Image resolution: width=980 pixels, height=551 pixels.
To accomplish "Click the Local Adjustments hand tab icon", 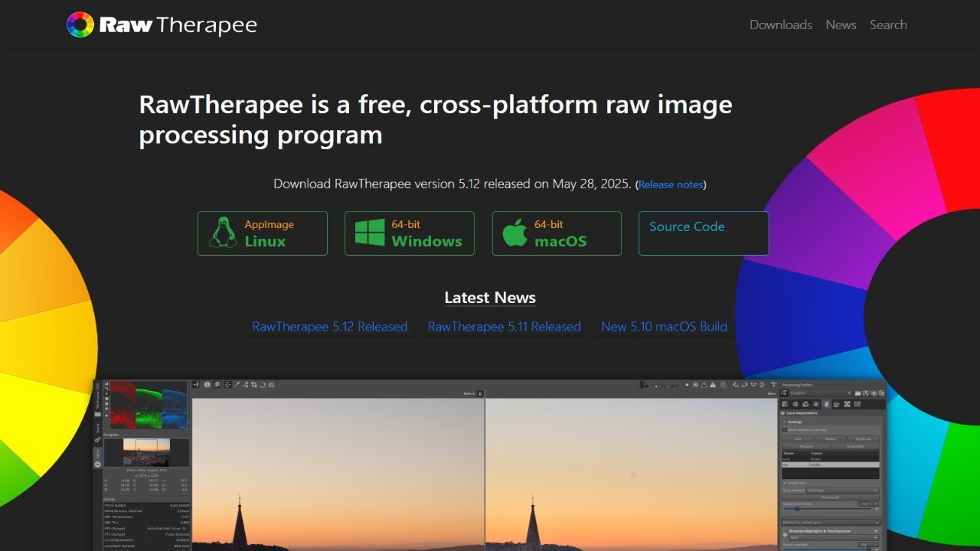I will [x=826, y=404].
